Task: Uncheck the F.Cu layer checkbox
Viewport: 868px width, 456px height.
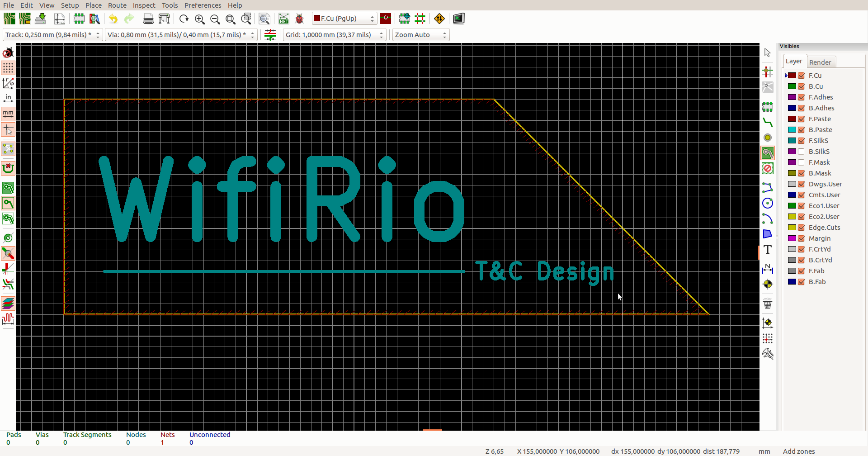Action: (802, 76)
